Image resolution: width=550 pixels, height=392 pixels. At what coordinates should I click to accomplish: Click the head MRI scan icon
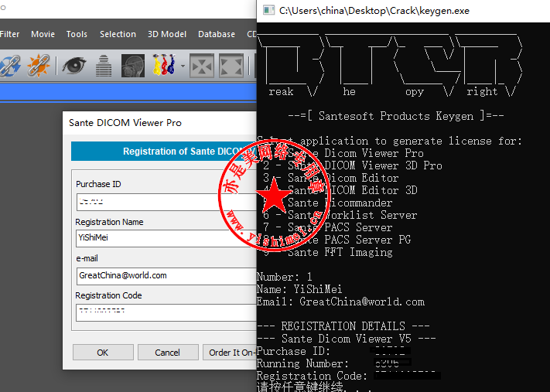coord(132,66)
